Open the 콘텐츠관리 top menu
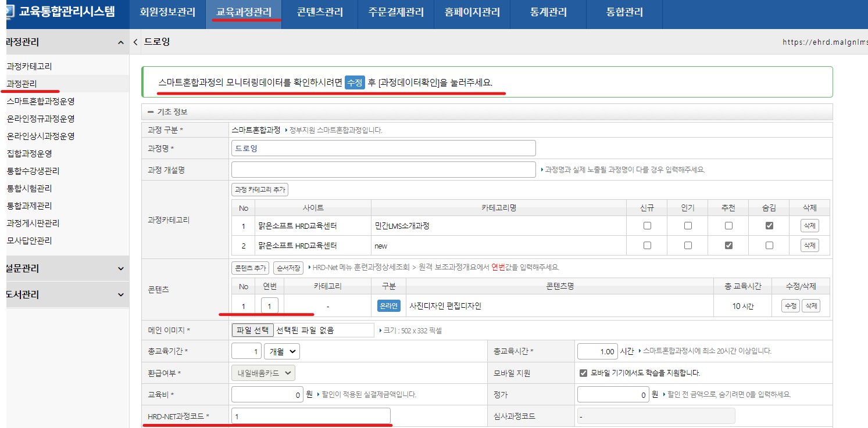This screenshot has height=428, width=868. [320, 12]
